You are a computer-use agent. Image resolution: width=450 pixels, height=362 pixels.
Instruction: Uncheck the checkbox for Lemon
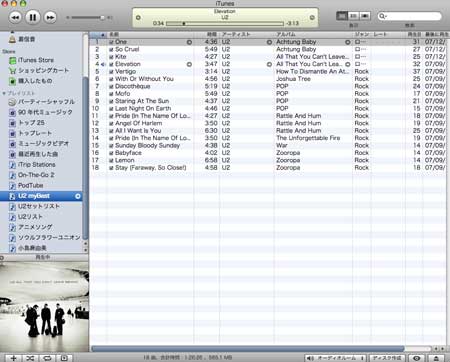point(111,161)
